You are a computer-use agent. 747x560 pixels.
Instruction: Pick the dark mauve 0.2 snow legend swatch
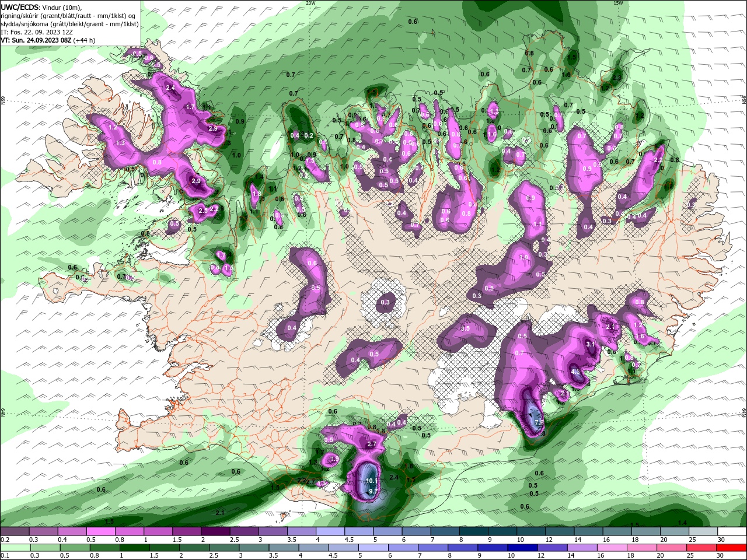click(x=15, y=531)
